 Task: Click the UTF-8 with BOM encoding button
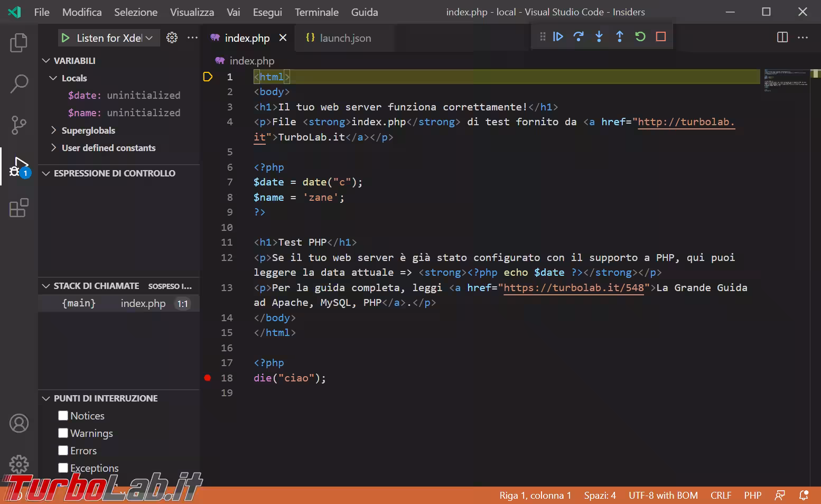663,496
